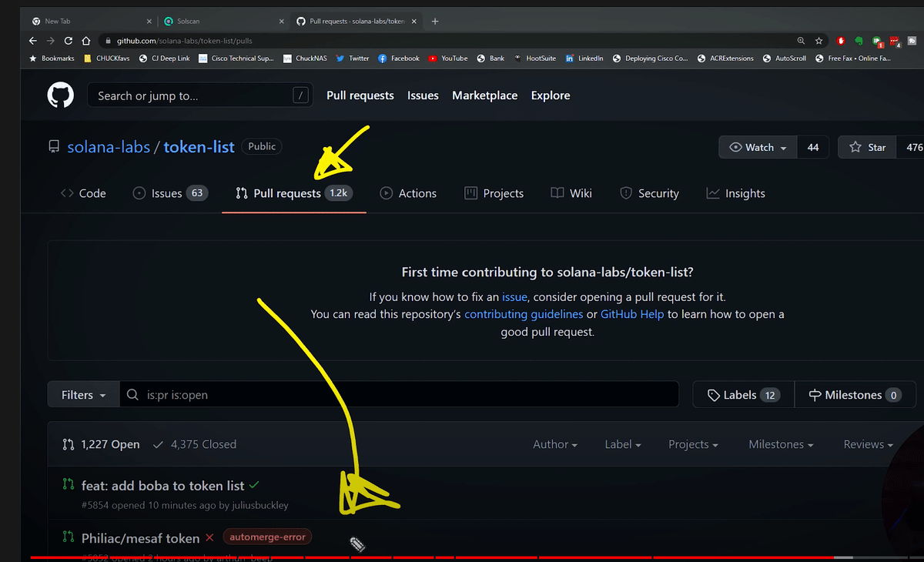Switch to the Issues tab
This screenshot has width=924, height=562.
click(x=170, y=193)
